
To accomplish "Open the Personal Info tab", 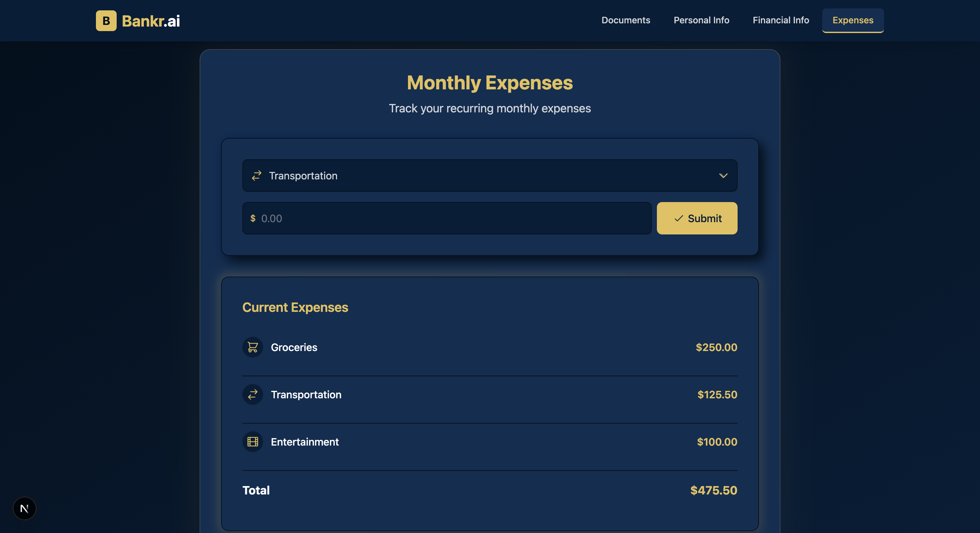I will coord(701,20).
